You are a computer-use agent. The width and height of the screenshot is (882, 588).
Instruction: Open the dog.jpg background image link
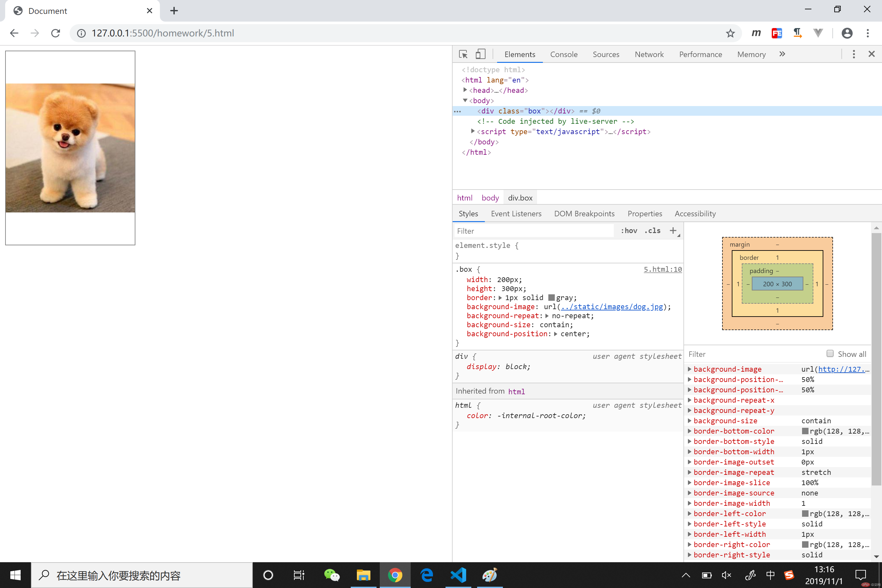[612, 307]
